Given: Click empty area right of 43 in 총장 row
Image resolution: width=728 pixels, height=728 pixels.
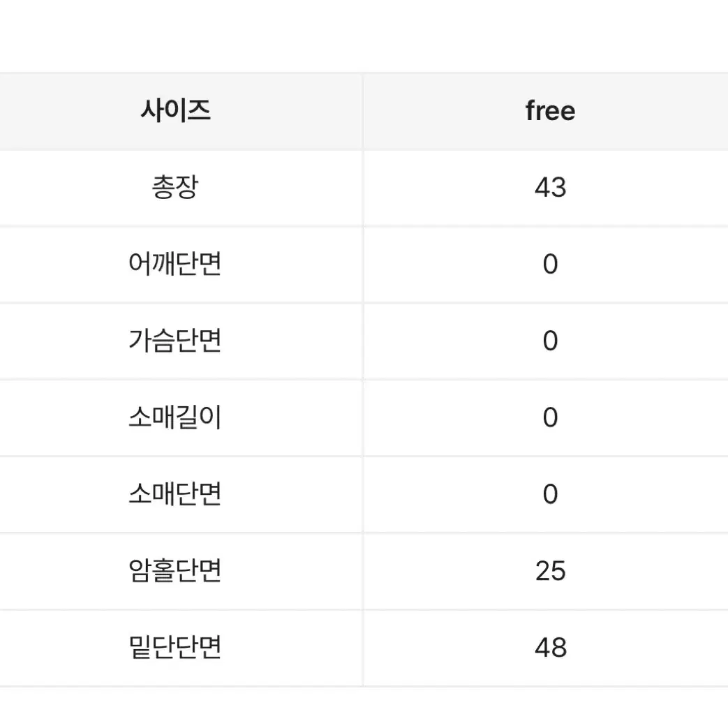Looking at the screenshot, I should point(650,188).
